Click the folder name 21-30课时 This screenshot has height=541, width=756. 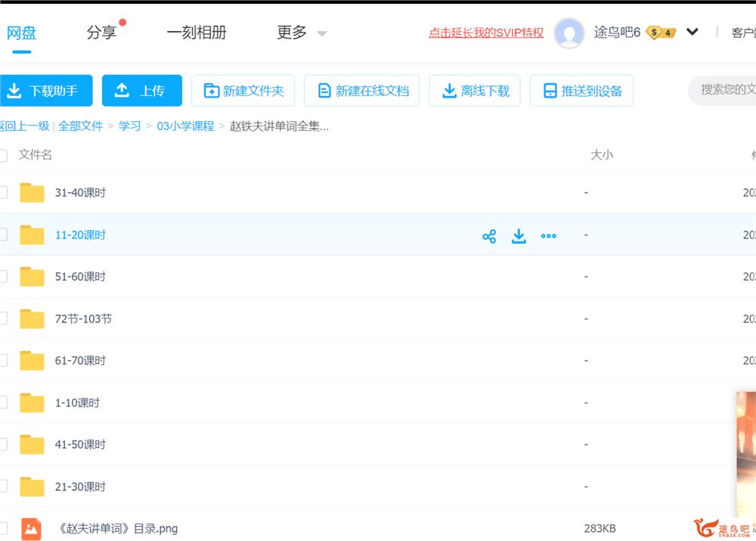(x=80, y=487)
